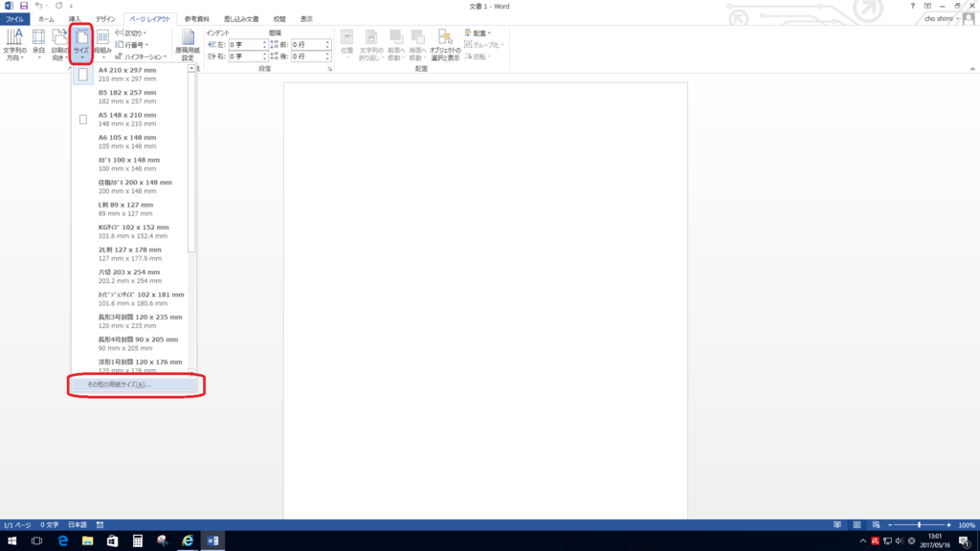Switch to the 表示 View tab
The height and width of the screenshot is (551, 980).
point(306,19)
